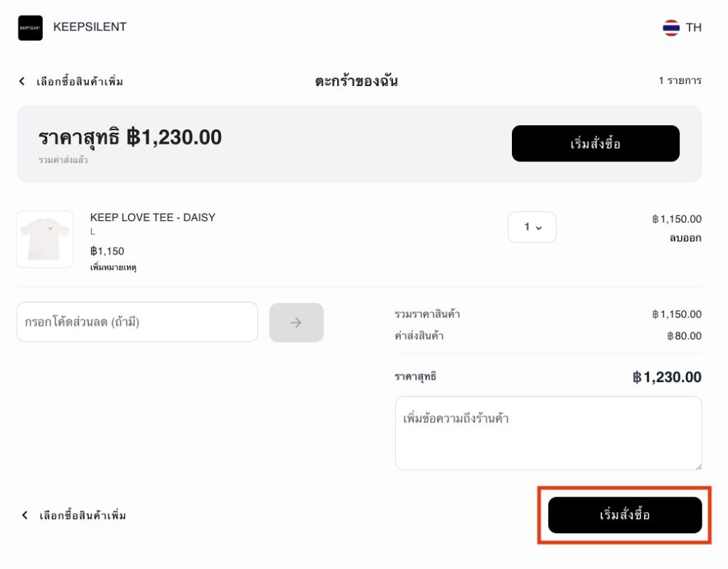The width and height of the screenshot is (728, 569).
Task: Remove item using ลบออก link
Action: point(685,238)
